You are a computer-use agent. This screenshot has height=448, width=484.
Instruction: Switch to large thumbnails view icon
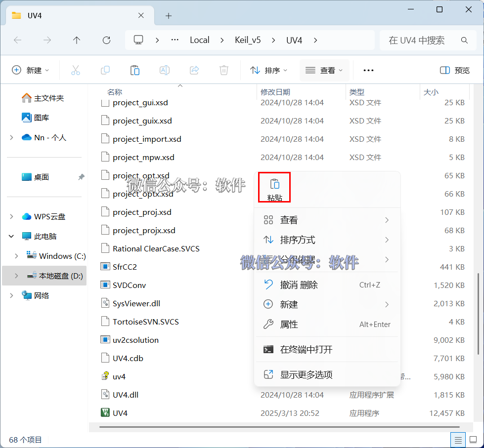tap(473, 440)
